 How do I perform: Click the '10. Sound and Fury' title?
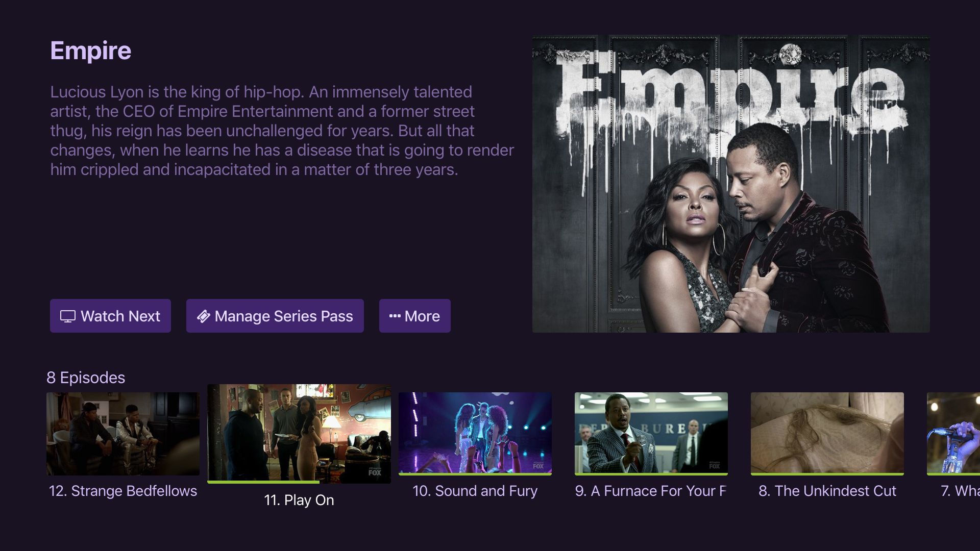coord(475,491)
